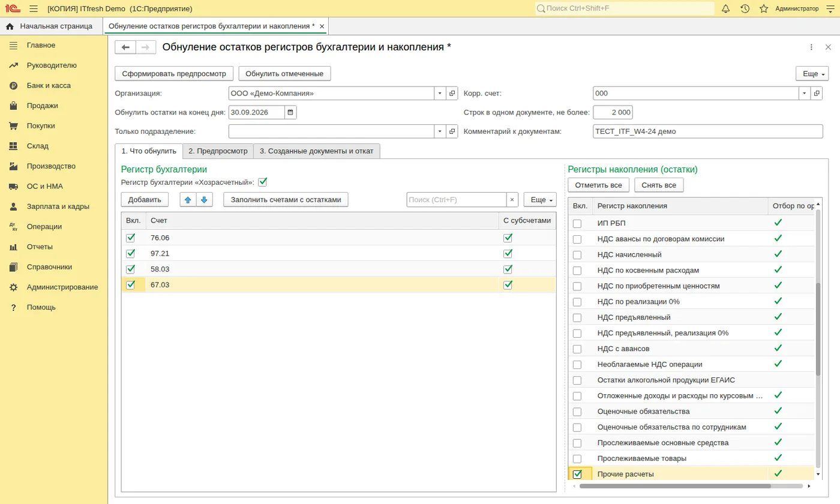Open Банк и касса section
This screenshot has height=504, width=840.
[49, 86]
